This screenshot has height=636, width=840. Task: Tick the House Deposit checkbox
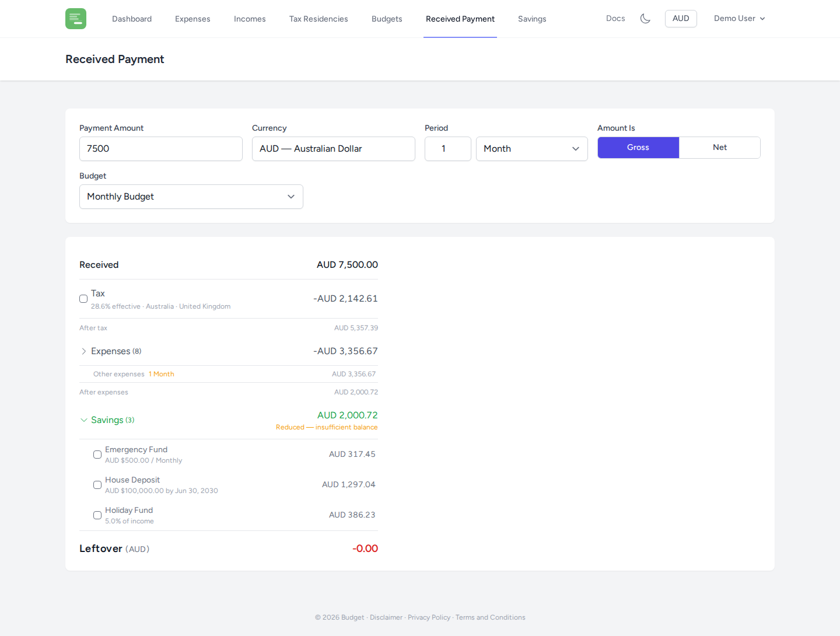click(x=97, y=485)
